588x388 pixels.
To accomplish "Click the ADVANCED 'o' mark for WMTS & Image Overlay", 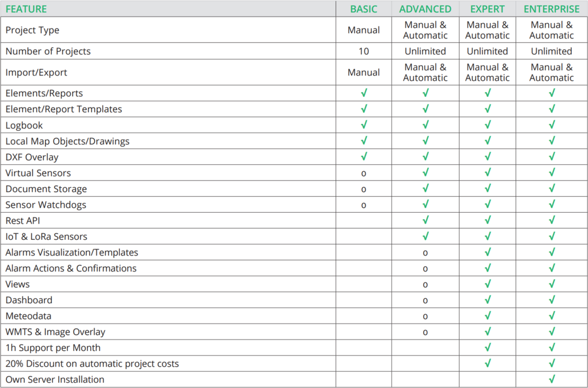I will (x=425, y=333).
